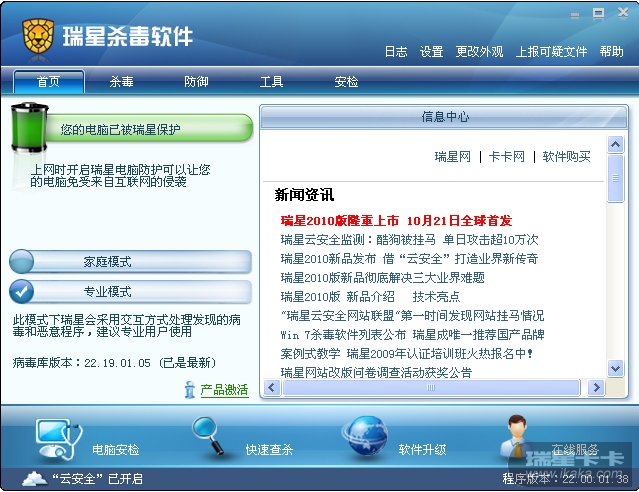Click the vertical scrollbar down arrow
The width and height of the screenshot is (639, 492).
click(615, 368)
